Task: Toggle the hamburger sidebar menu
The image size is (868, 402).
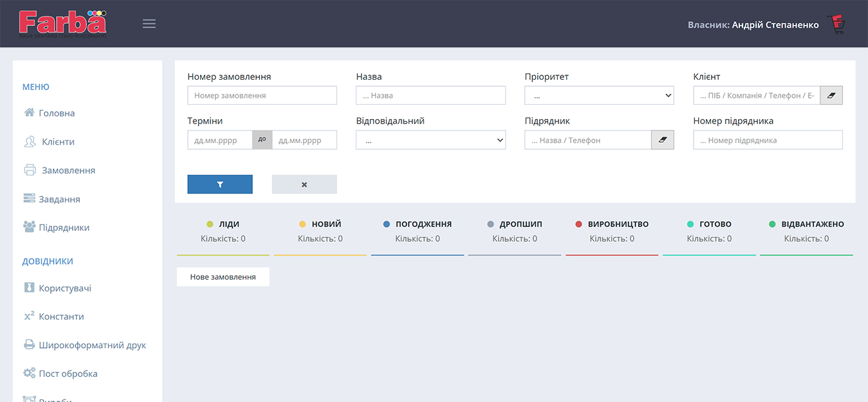Action: (149, 24)
